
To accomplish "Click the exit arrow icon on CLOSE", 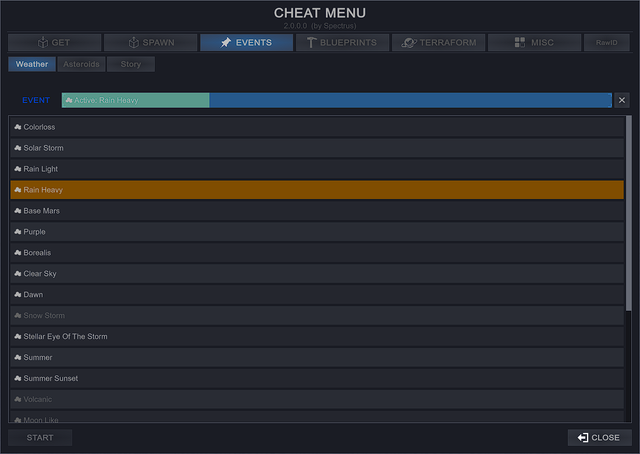I will point(583,438).
